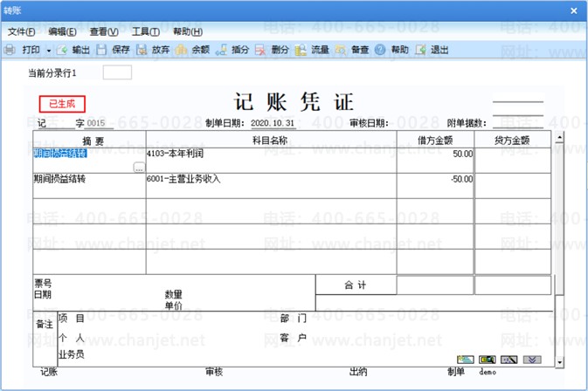The image size is (588, 391).
Task: Click the debit amount -50.00 cell
Action: click(435, 186)
